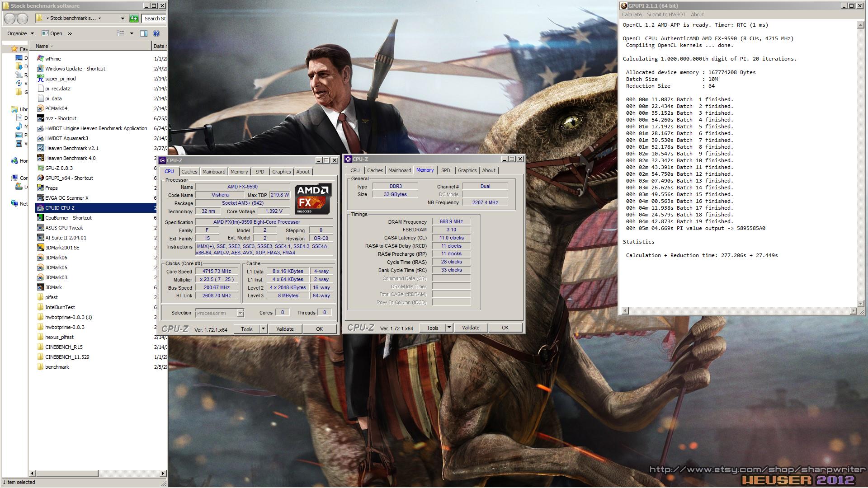Viewport: 868px width, 488px height.
Task: Click the GPUPI horizontal scrollbar right arrow
Action: (853, 311)
